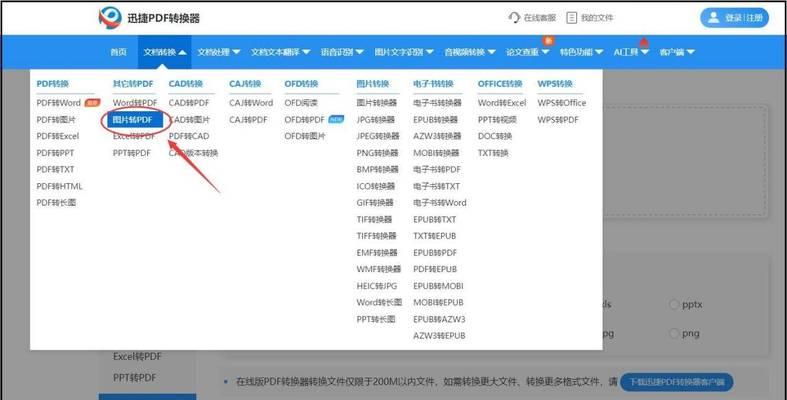The image size is (787, 400).
Task: Choose OFD阅读 in the dropdown menu
Action: click(301, 103)
